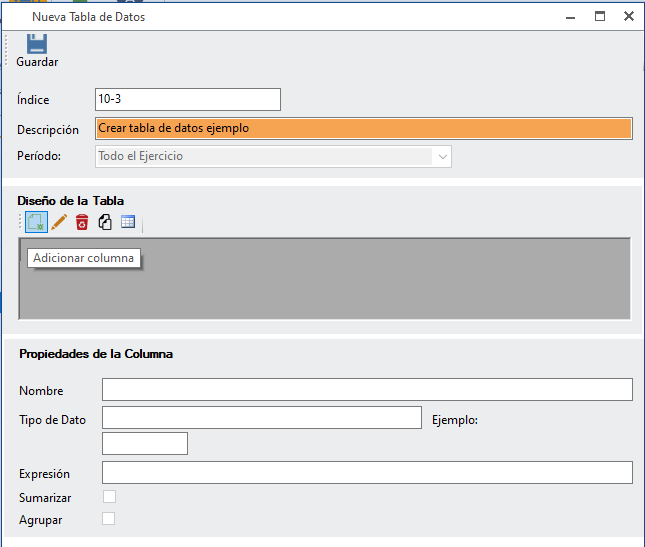The width and height of the screenshot is (645, 547).
Task: Click the Adicionar columna toolbar icon
Action: pyautogui.click(x=35, y=222)
